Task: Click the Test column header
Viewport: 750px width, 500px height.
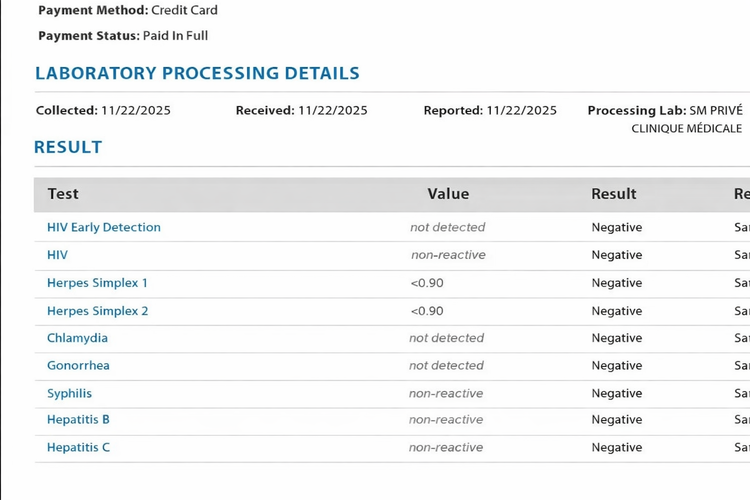Action: 63,194
